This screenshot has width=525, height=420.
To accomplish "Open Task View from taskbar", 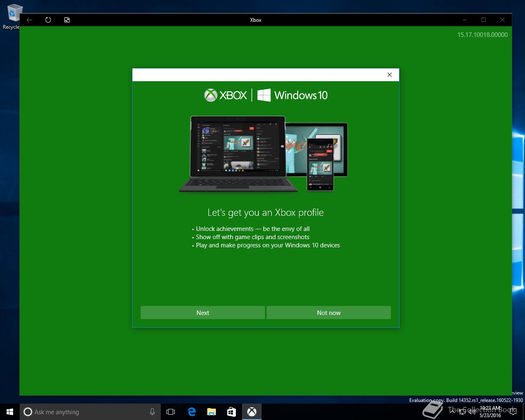I will tap(171, 412).
